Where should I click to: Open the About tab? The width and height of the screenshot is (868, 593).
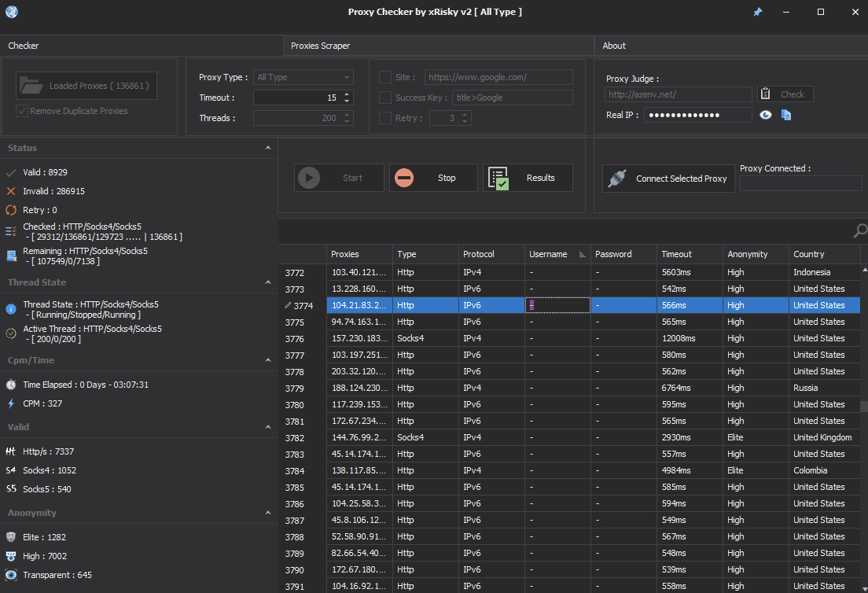[614, 46]
